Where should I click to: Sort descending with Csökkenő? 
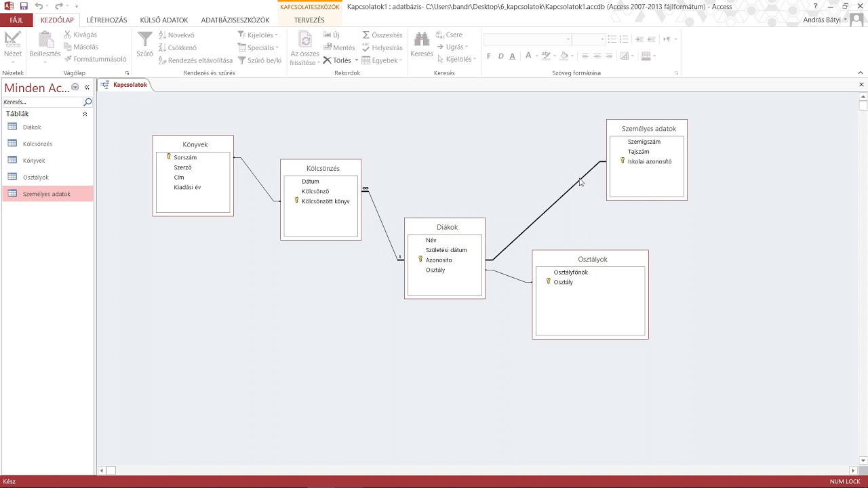point(178,47)
